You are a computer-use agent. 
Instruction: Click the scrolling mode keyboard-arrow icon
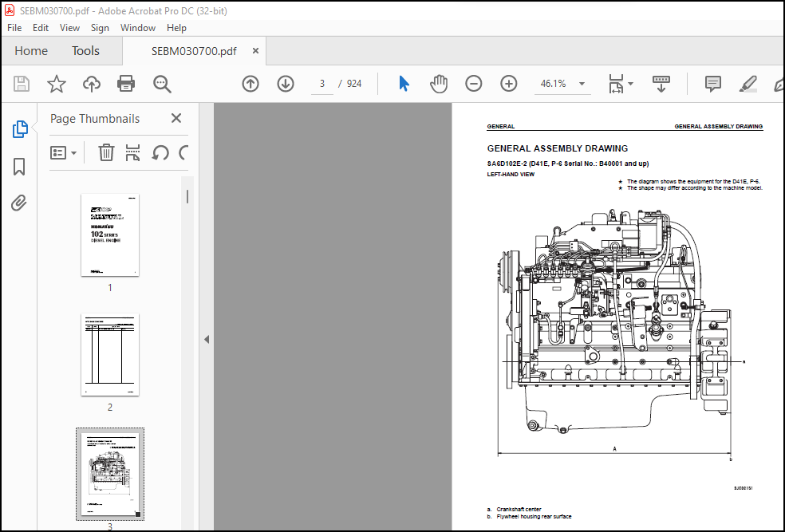point(661,84)
